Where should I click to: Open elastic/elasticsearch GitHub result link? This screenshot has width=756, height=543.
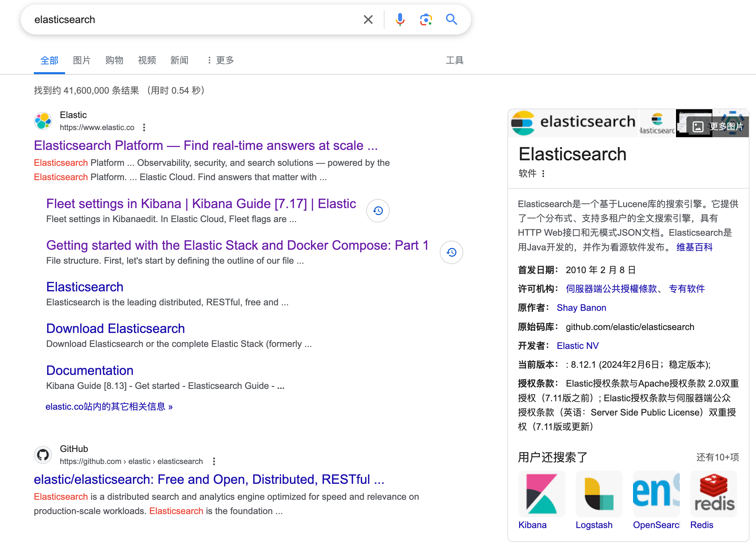click(209, 479)
